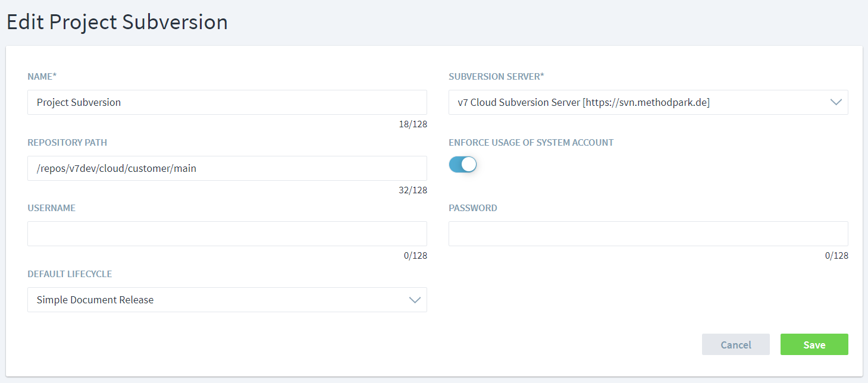This screenshot has width=868, height=383.
Task: Select the empty Username field
Action: pos(227,234)
